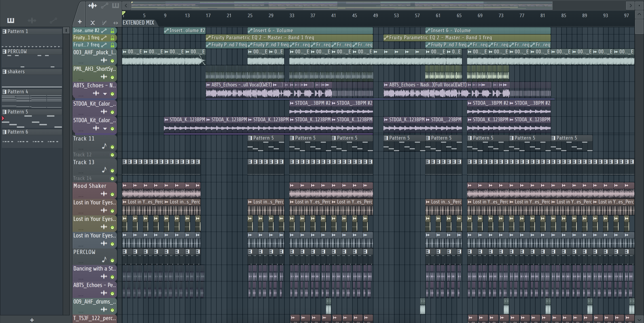Open the first ABTS_Echoes Full Vocal clip menu
The height and width of the screenshot is (323, 644).
click(x=208, y=85)
